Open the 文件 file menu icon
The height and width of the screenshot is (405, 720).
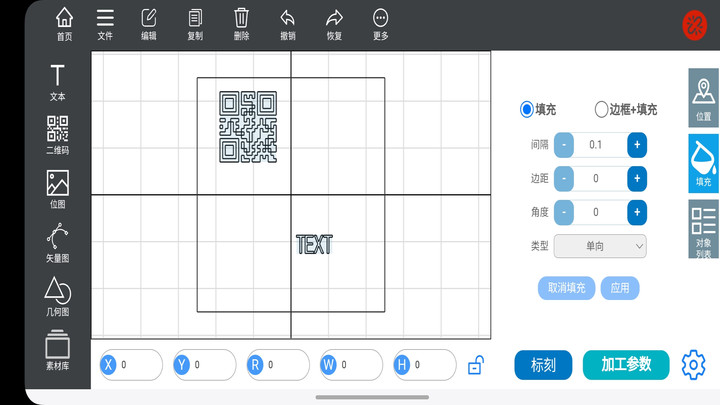(x=105, y=24)
